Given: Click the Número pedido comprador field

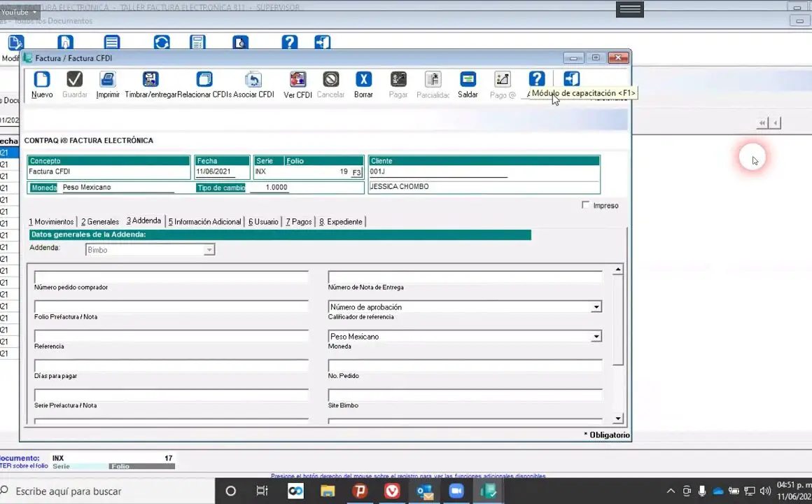Looking at the screenshot, I should click(171, 277).
